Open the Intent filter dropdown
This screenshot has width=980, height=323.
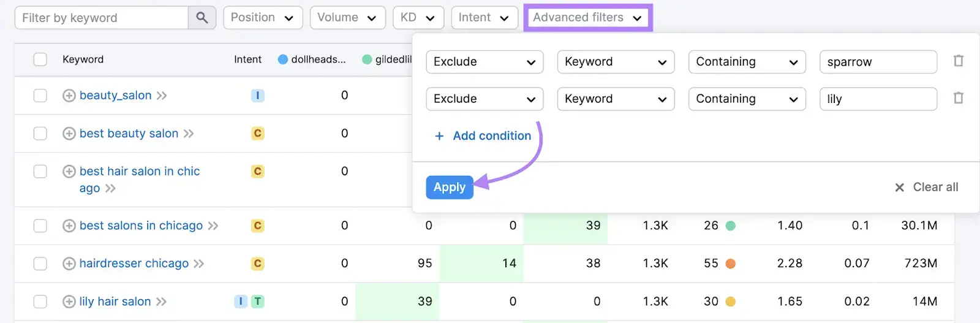pyautogui.click(x=484, y=18)
